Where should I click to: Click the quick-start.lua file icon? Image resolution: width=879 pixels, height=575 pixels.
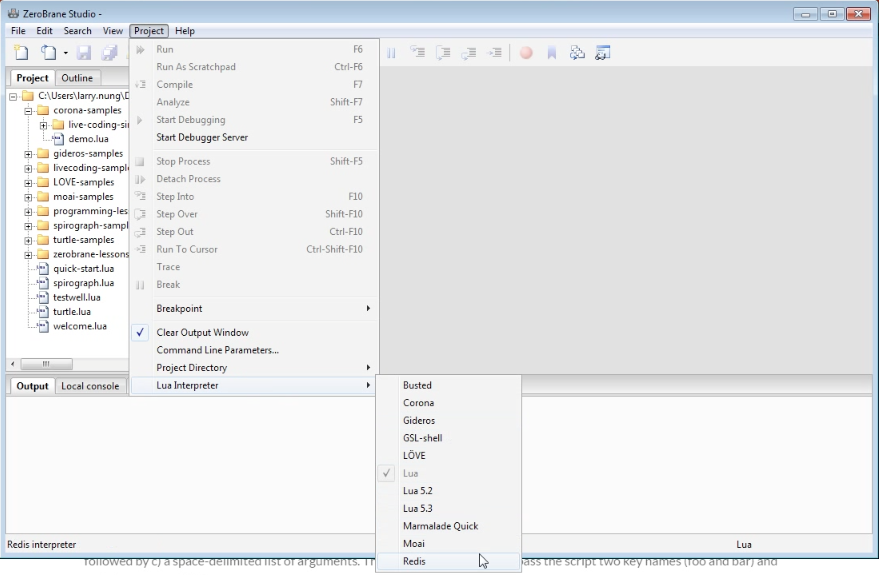43,268
